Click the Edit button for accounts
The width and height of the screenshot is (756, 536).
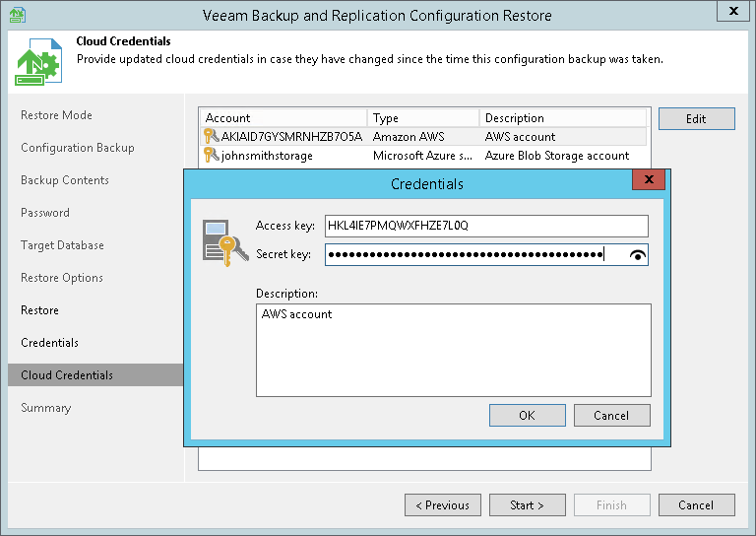tap(696, 119)
